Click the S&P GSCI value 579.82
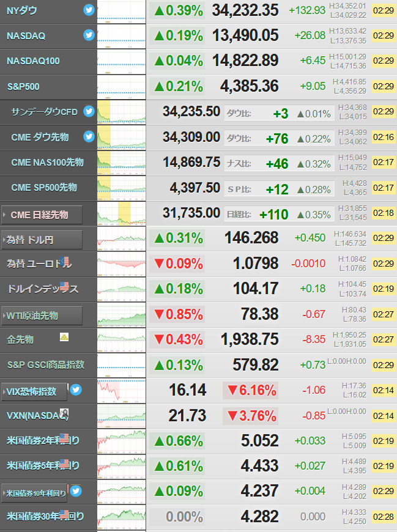The height and width of the screenshot is (532, 397). [256, 364]
